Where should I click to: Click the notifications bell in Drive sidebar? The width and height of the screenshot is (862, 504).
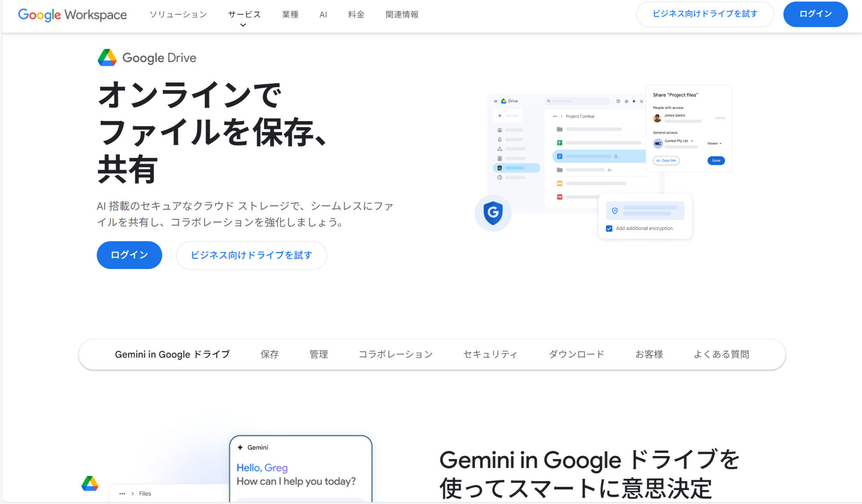(500, 140)
